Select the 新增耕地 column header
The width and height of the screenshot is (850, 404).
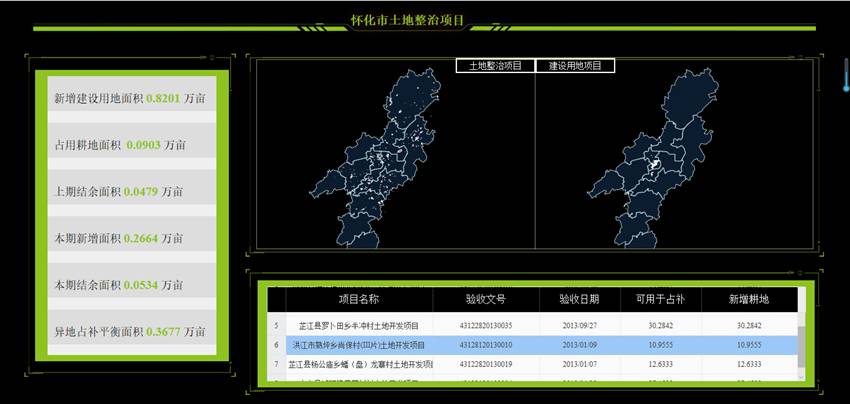[x=749, y=299]
